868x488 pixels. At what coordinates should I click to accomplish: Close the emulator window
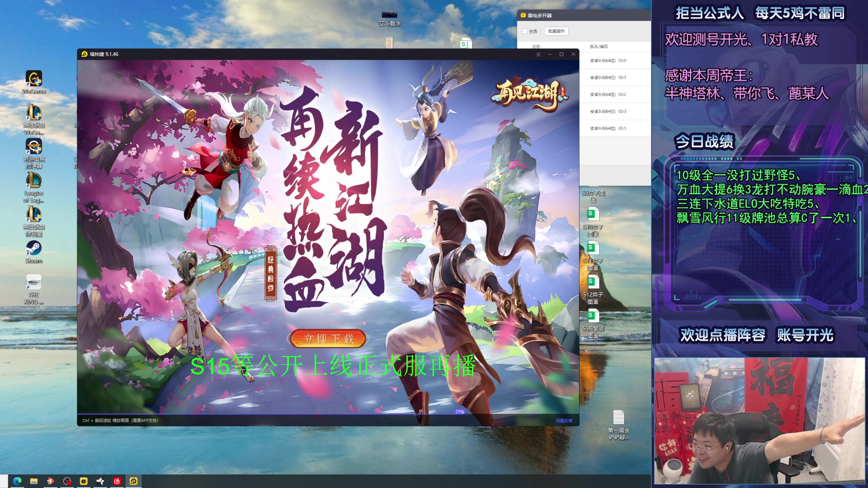[573, 54]
